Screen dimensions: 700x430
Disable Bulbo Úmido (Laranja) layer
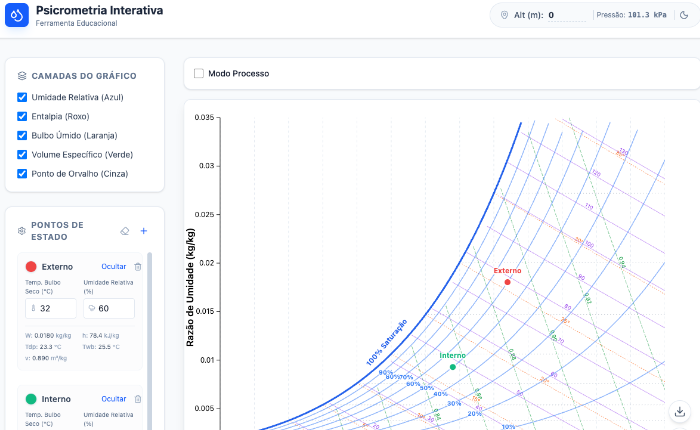22,135
